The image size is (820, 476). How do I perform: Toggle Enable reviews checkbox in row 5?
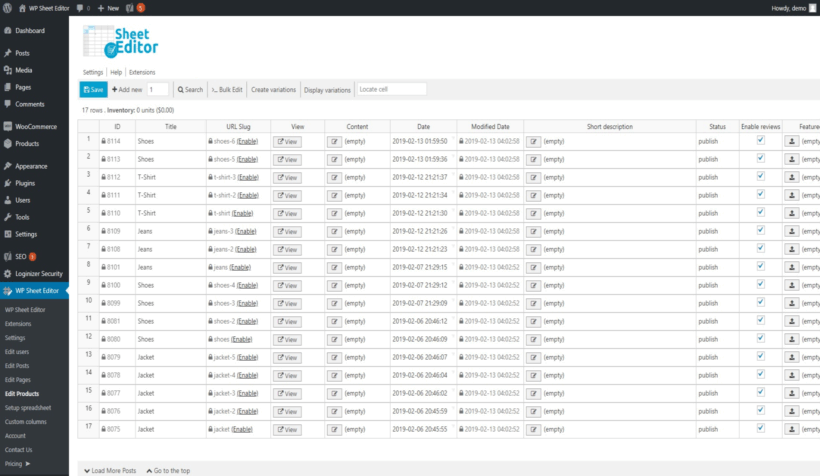tap(761, 212)
